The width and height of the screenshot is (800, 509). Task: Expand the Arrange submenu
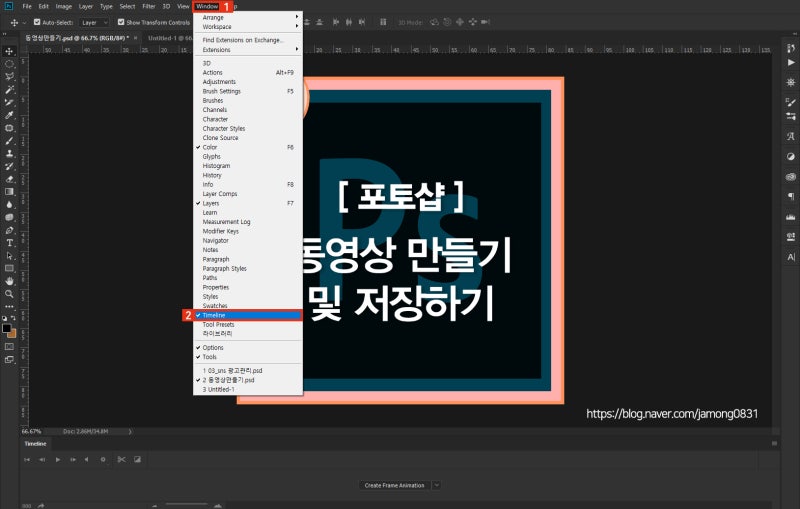click(248, 17)
